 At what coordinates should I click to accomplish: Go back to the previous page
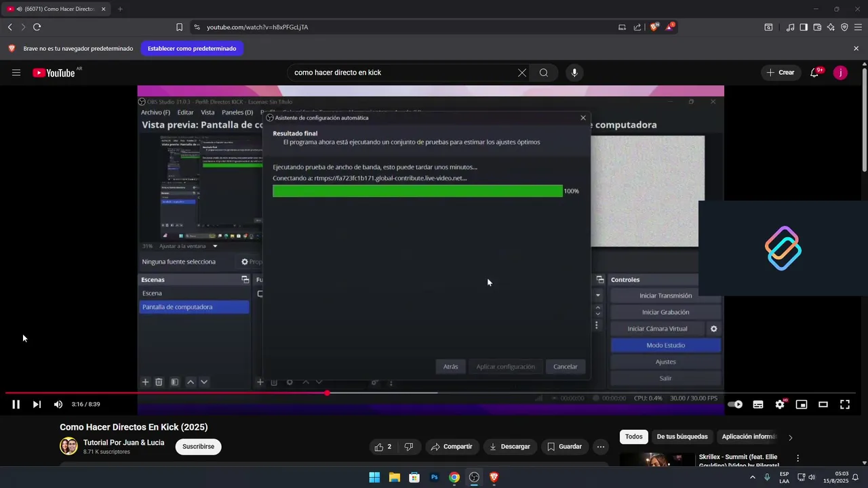(x=9, y=27)
